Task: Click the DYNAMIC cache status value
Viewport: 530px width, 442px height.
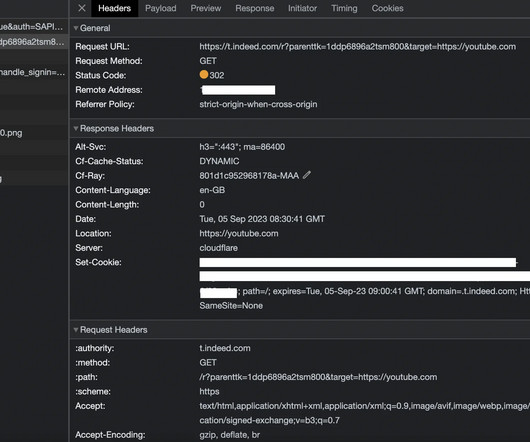Action: [219, 161]
